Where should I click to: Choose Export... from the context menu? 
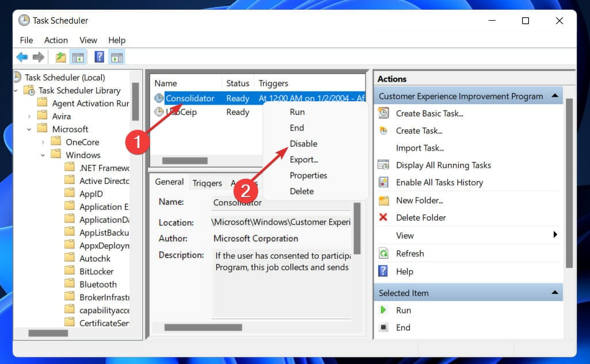coord(304,159)
